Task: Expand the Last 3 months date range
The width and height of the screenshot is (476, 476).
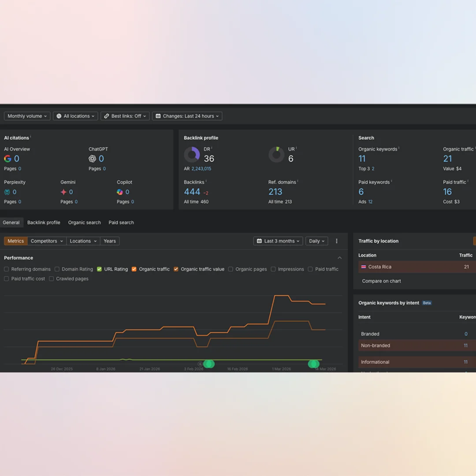Action: point(278,241)
